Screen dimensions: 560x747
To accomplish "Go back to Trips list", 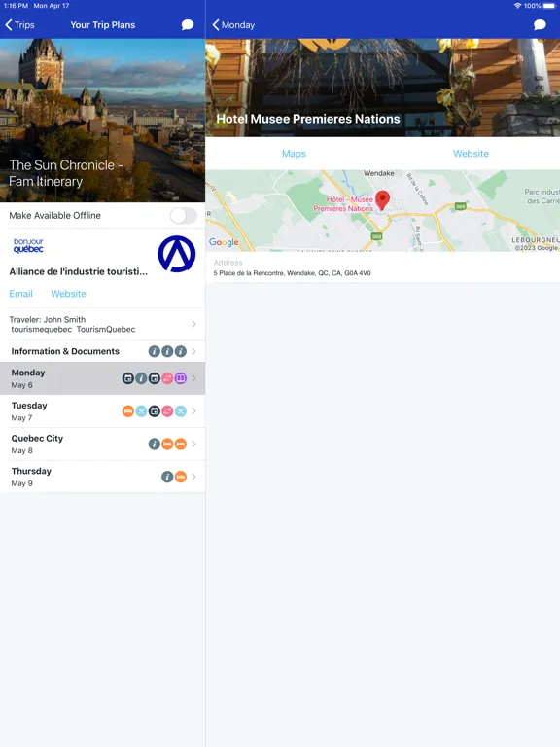I will pos(20,24).
